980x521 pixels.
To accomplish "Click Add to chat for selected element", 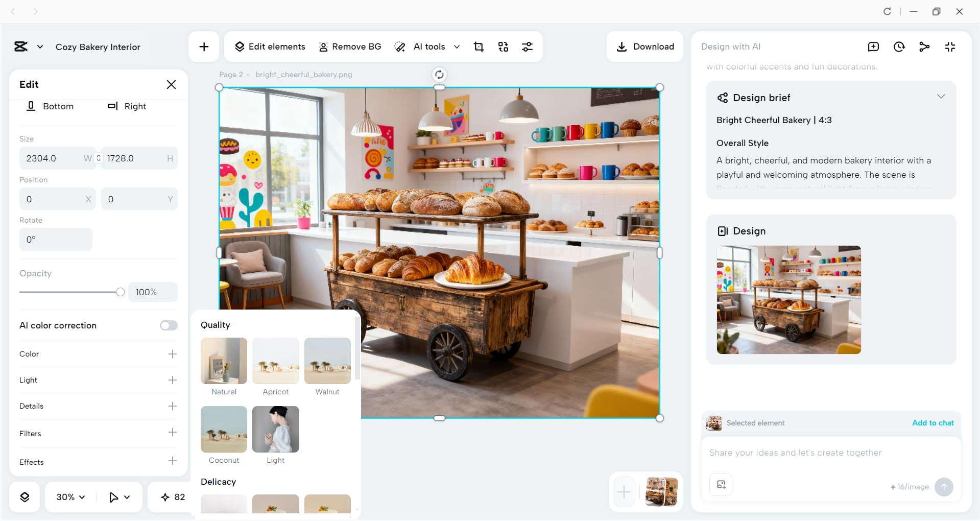I will coord(933,422).
